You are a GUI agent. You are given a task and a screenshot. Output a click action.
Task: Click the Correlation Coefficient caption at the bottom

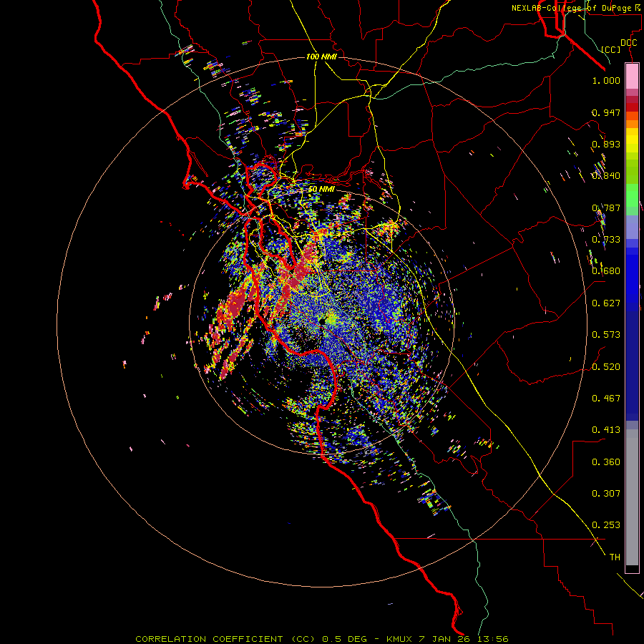(x=321, y=639)
